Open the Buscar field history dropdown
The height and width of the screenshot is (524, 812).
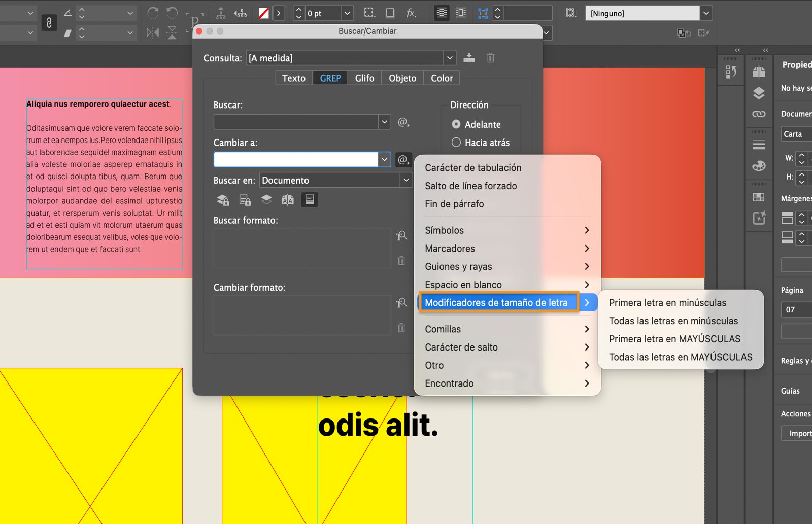click(384, 122)
